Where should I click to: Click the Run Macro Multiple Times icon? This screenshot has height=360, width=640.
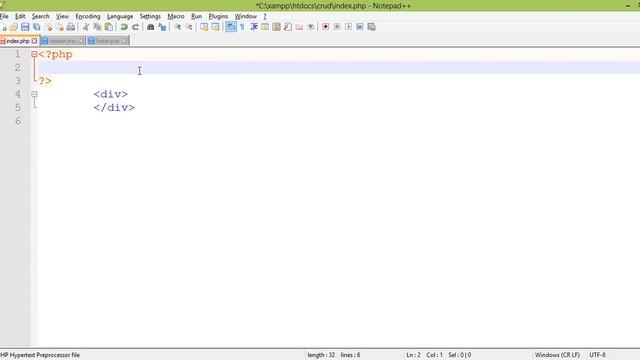(360, 27)
